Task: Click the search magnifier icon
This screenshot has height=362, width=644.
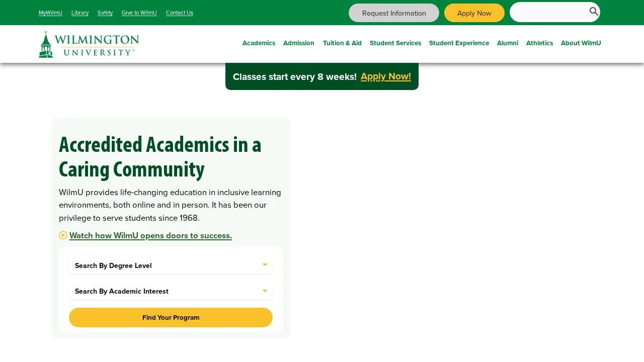Action: click(594, 12)
